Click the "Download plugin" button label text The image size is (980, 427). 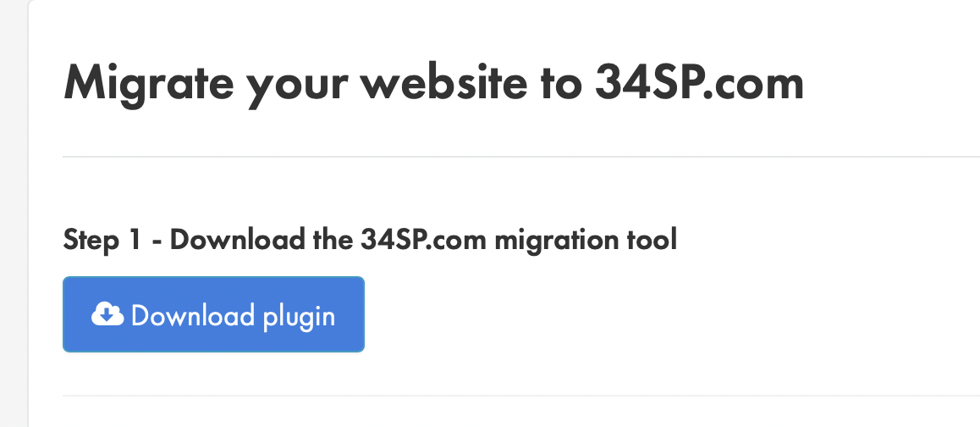[x=233, y=315]
